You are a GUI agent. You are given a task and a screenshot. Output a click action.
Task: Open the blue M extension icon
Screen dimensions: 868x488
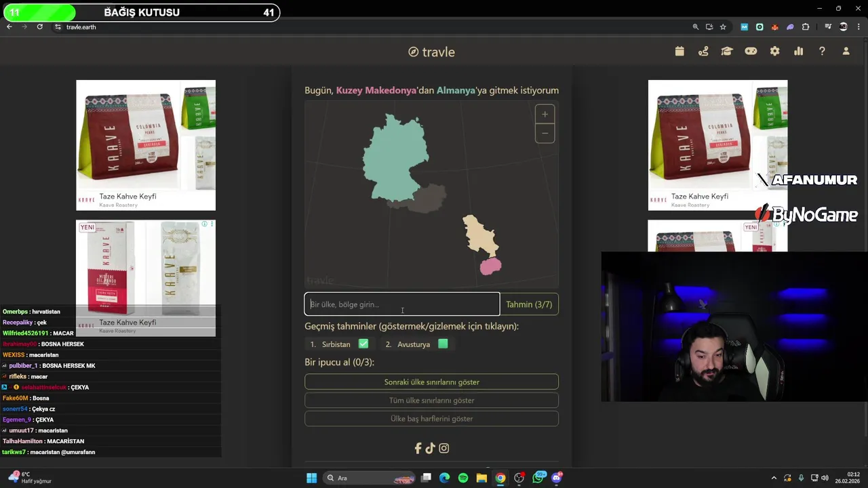pos(744,27)
